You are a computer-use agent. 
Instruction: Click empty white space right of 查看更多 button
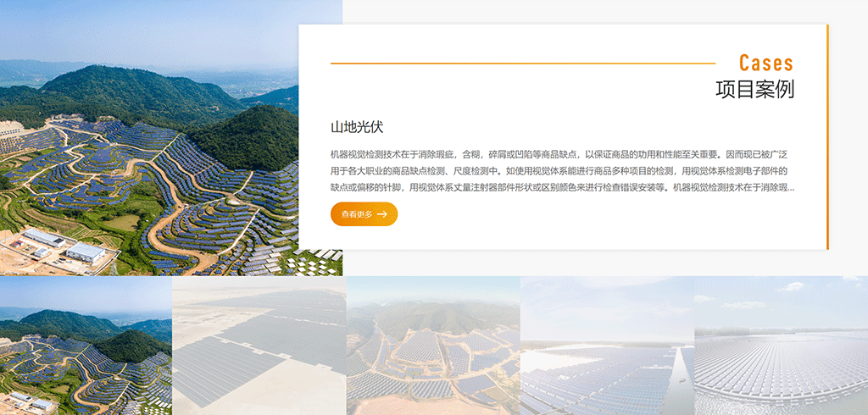(593, 216)
